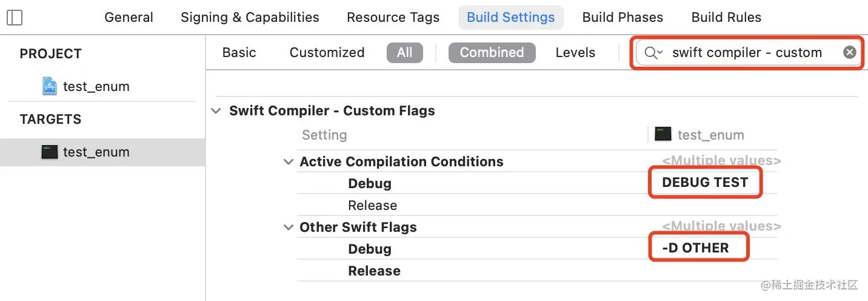Show Basic build settings
This screenshot has width=868, height=301.
239,53
